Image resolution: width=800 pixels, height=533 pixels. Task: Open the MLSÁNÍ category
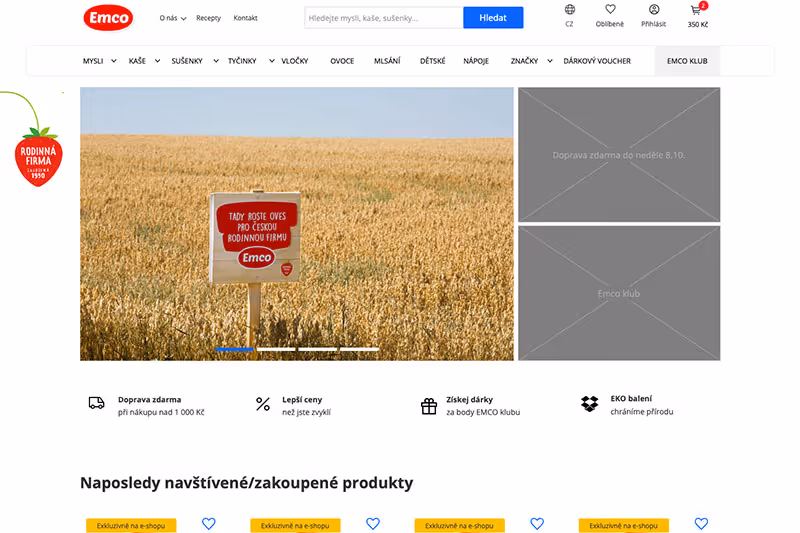(x=387, y=61)
